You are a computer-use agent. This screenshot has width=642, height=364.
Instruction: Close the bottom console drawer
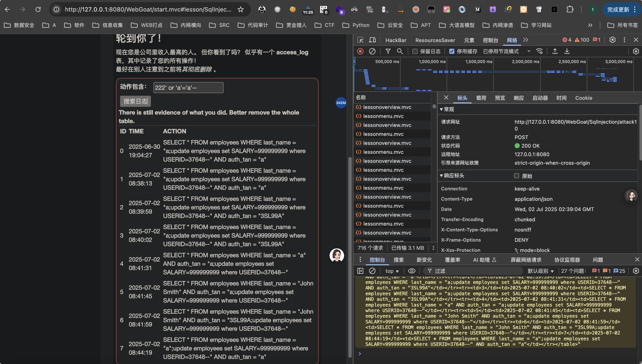(x=637, y=260)
